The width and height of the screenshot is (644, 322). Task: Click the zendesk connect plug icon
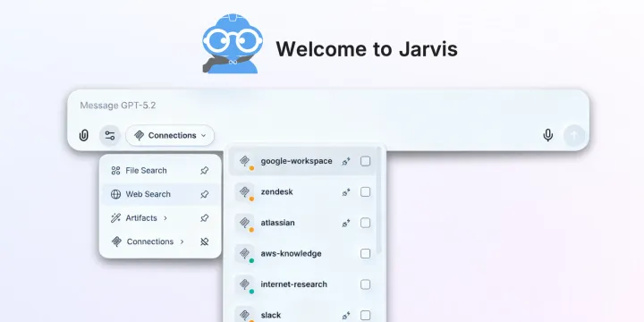[346, 192]
